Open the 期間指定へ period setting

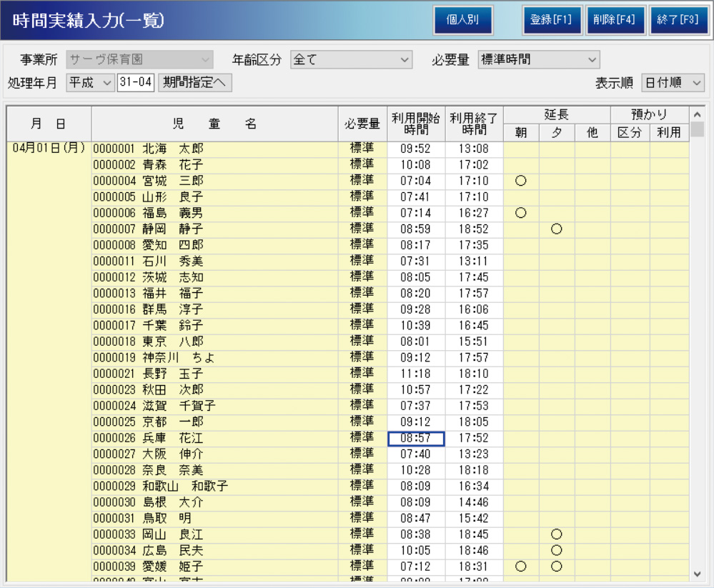[194, 82]
